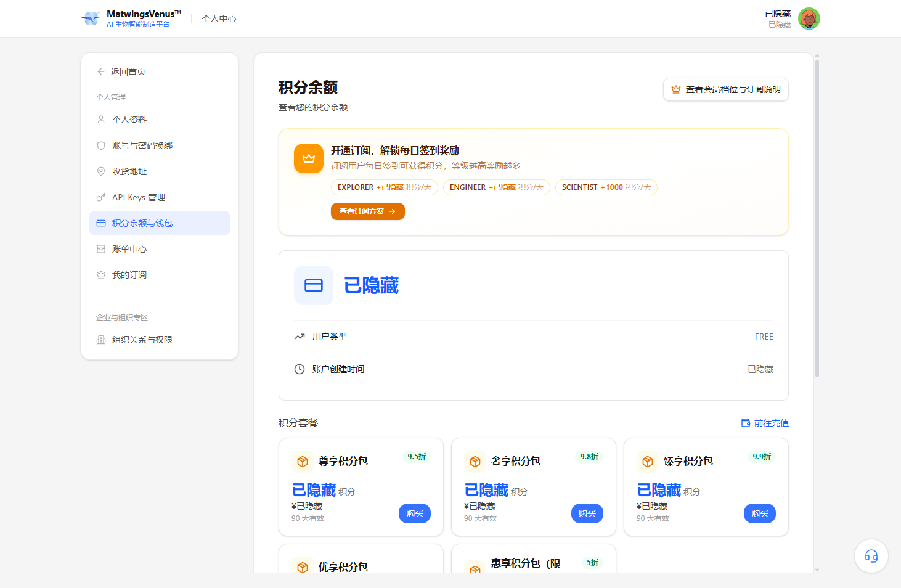The width and height of the screenshot is (901, 588).
Task: Click the MatwingsVenus logo icon
Action: (x=91, y=18)
